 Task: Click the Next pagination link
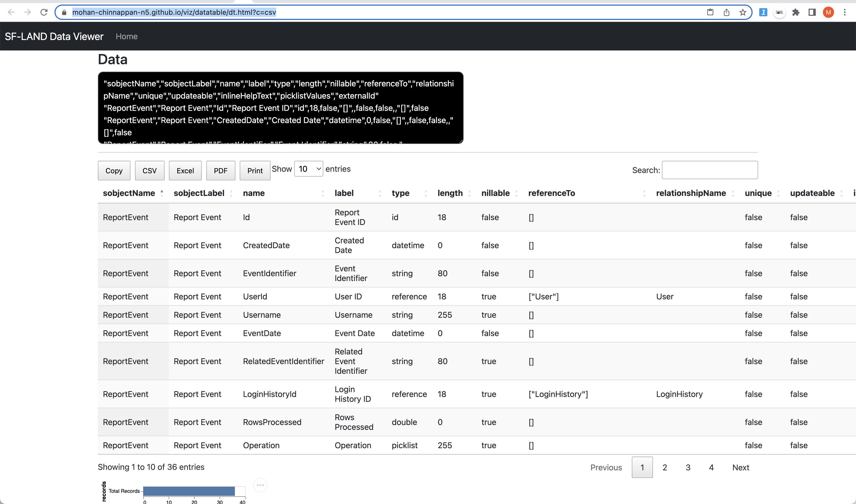[x=741, y=467]
